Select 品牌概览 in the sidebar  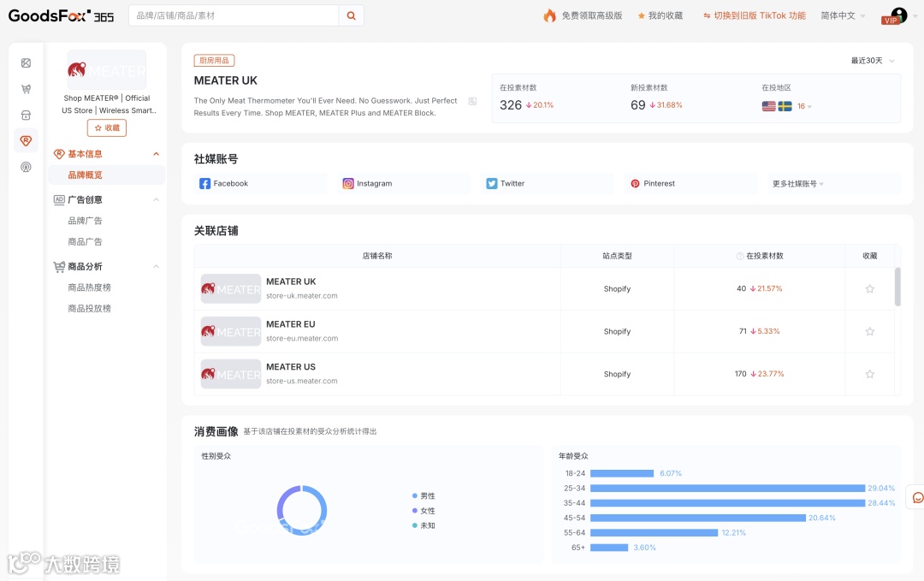(107, 175)
